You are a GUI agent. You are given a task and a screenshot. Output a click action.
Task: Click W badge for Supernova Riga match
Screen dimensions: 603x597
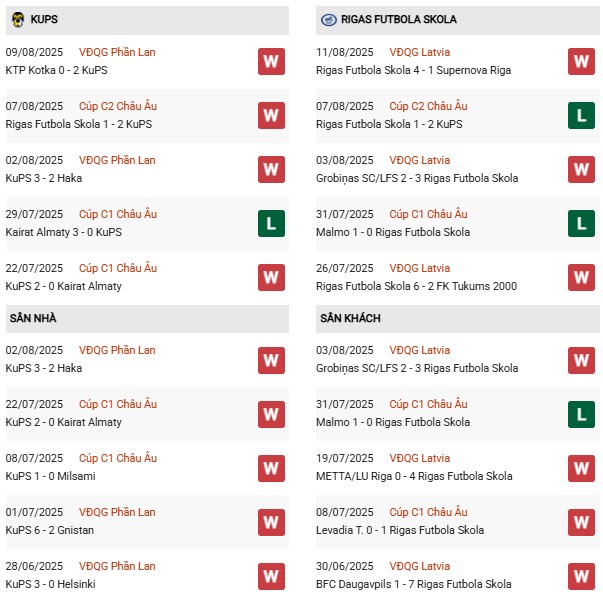tap(581, 62)
